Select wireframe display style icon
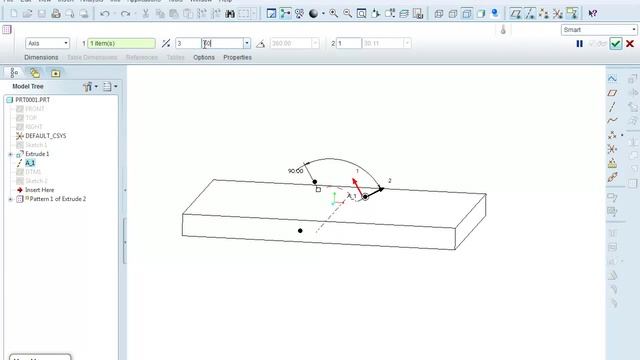Image resolution: width=640 pixels, height=360 pixels. [x=439, y=14]
